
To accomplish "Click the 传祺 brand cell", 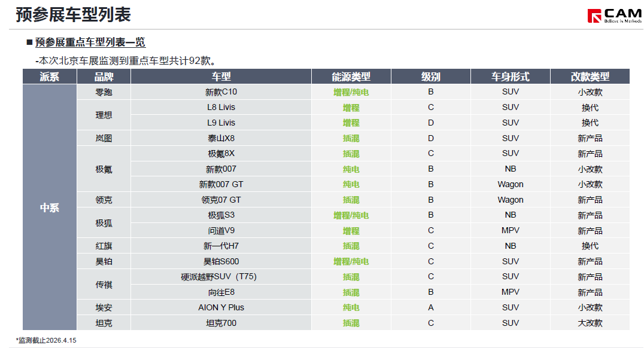I will coord(104,285).
